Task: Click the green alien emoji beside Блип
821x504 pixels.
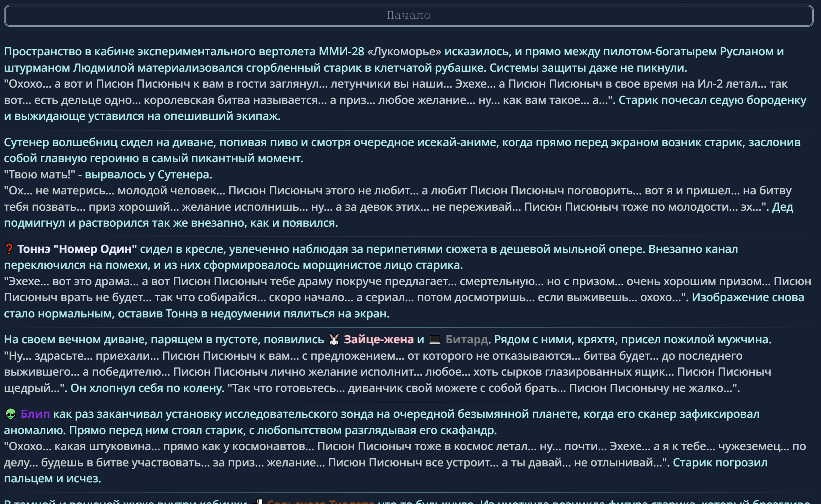Action: [11, 414]
